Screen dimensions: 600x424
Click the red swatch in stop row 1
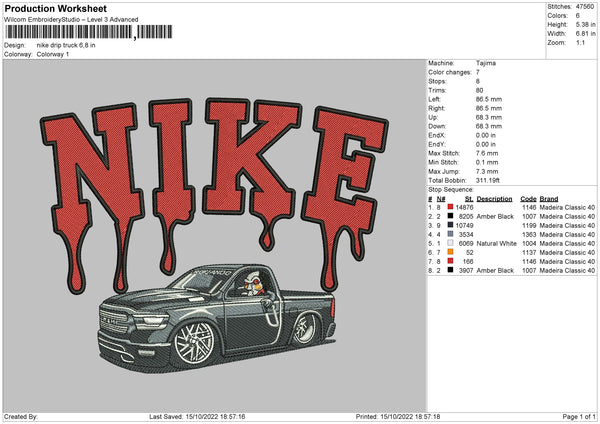450,207
